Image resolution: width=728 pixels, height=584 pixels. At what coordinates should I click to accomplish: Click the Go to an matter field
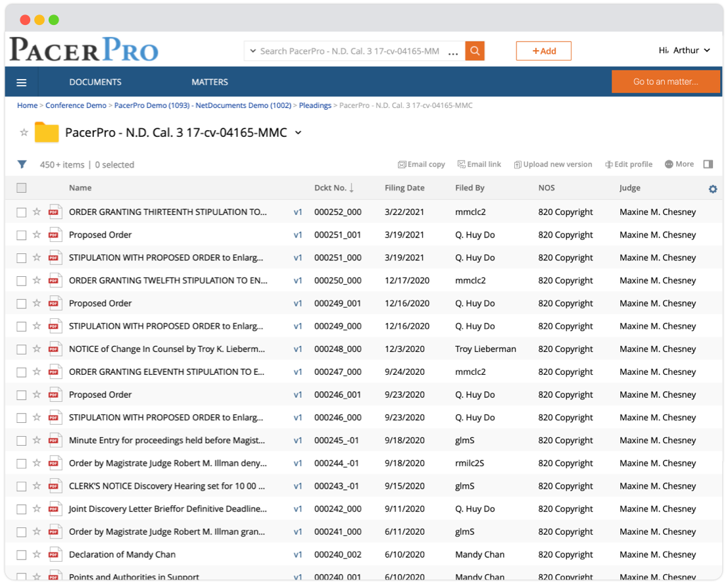click(666, 82)
